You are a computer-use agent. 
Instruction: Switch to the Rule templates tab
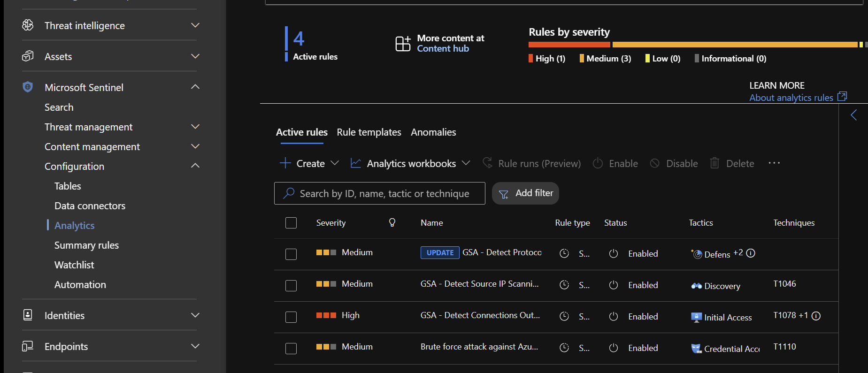[369, 132]
